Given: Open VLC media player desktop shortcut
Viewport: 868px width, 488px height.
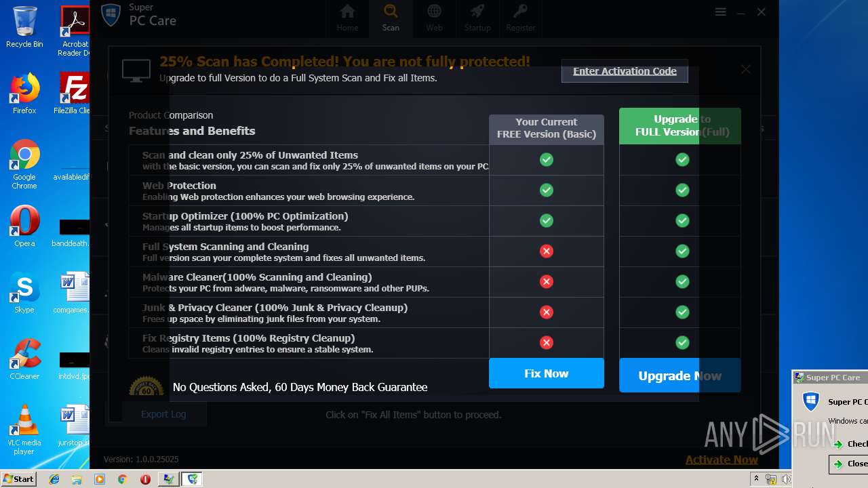Looking at the screenshot, I should (x=24, y=430).
